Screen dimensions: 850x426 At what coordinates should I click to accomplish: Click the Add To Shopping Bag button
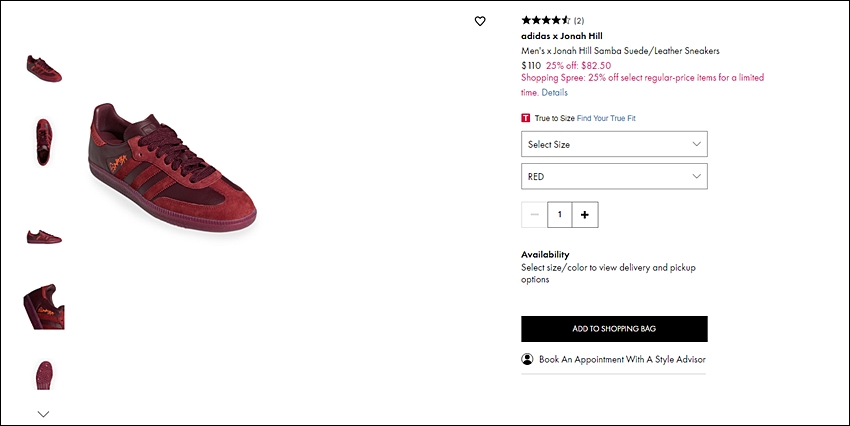tap(614, 329)
